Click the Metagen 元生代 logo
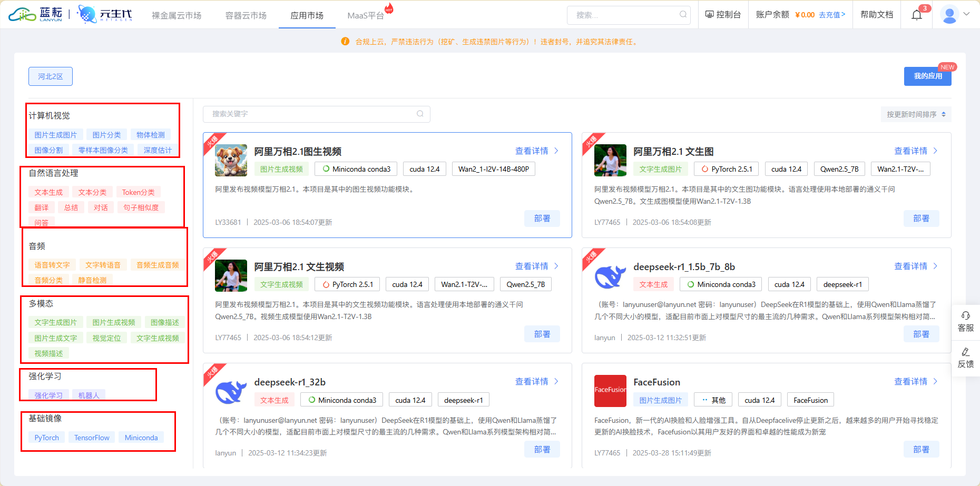The image size is (980, 486). click(x=105, y=14)
